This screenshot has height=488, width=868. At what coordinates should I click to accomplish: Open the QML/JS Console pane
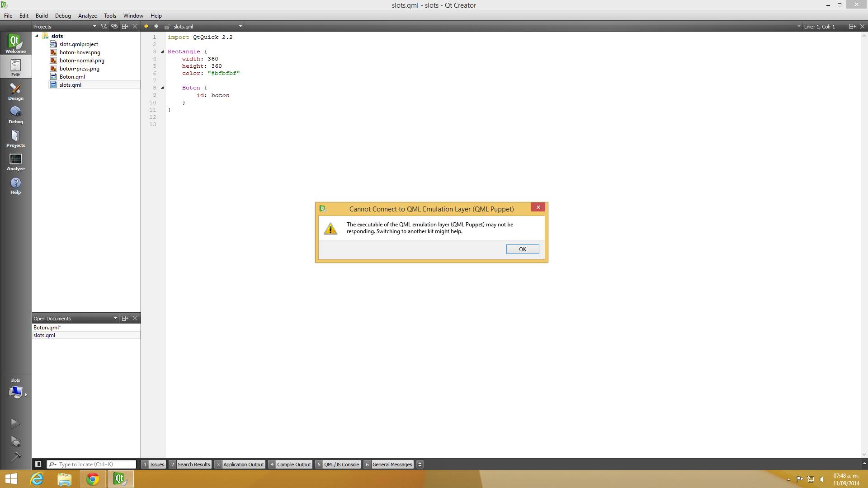point(338,464)
